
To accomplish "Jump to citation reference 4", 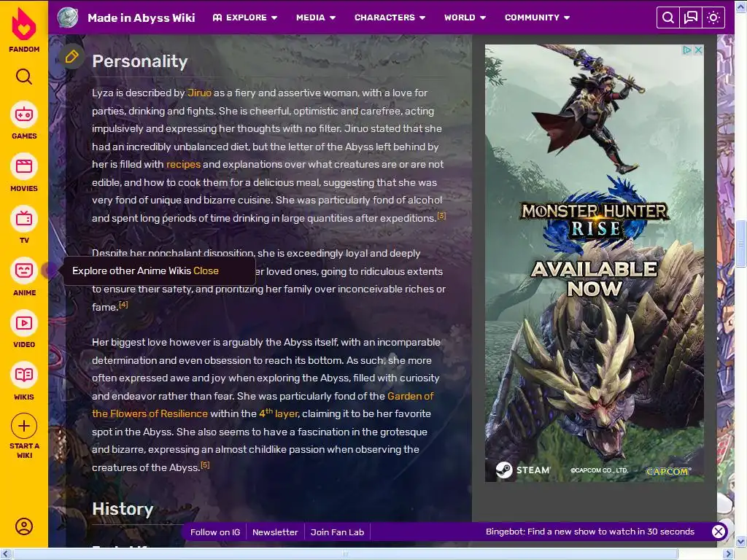I will tap(123, 304).
